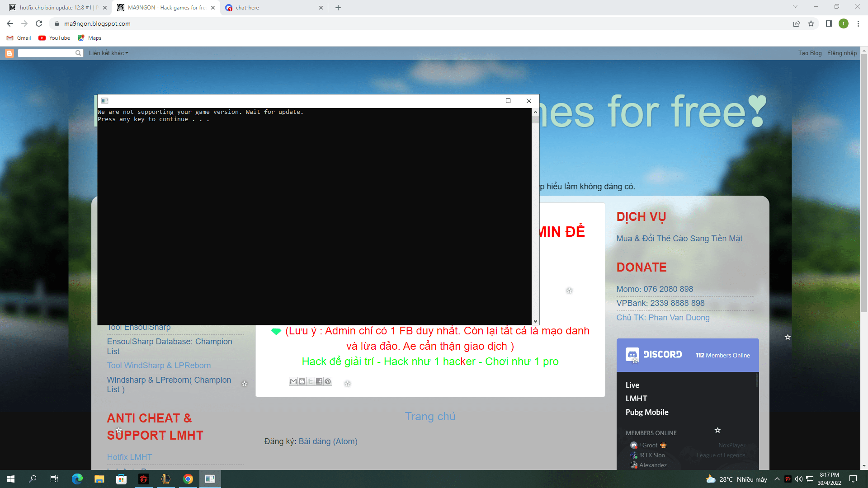Select the Live channel in Discord widget

click(632, 385)
